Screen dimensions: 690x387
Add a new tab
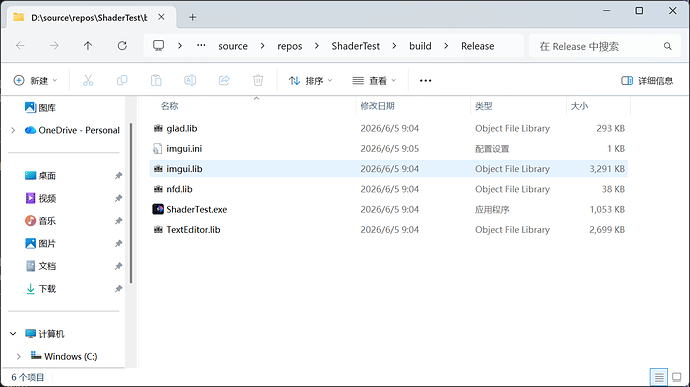192,17
